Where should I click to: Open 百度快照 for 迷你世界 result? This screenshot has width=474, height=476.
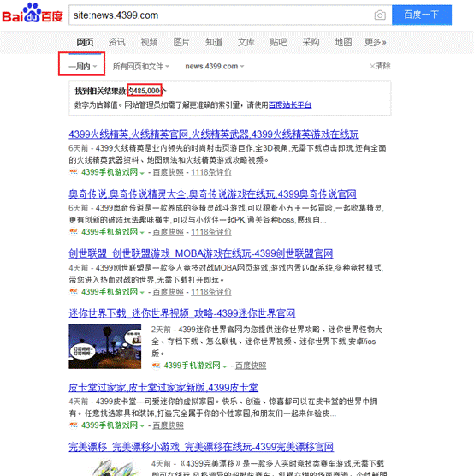point(251,366)
